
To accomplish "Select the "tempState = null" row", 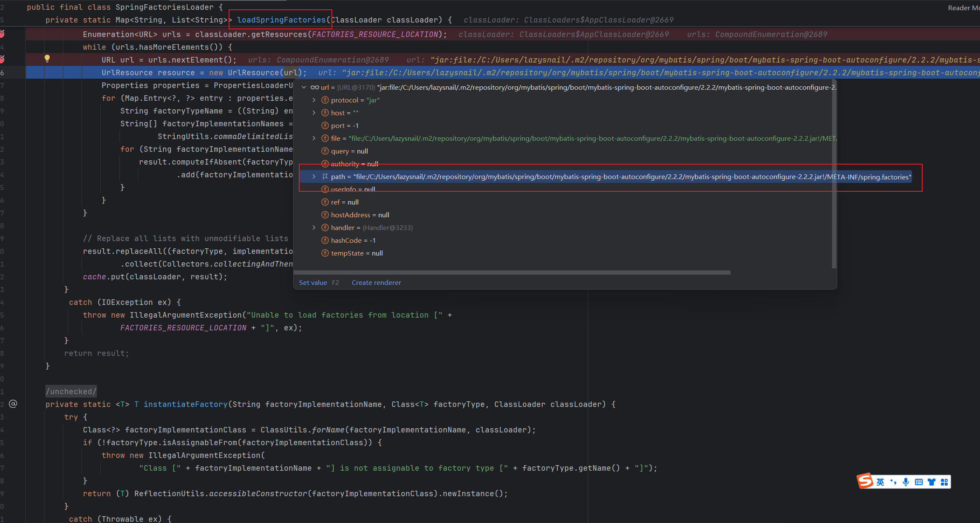I will point(563,253).
